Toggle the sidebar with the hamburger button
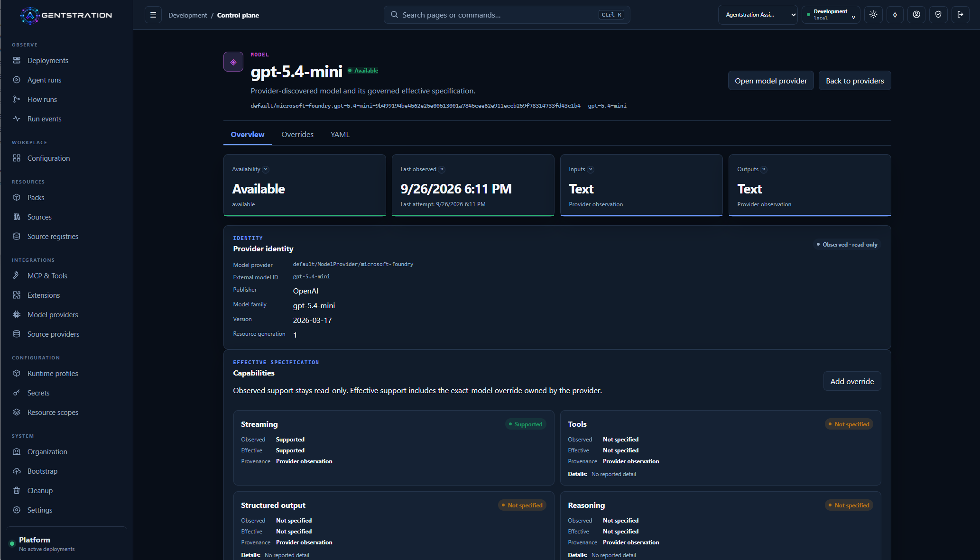Image resolution: width=980 pixels, height=560 pixels. pos(153,15)
